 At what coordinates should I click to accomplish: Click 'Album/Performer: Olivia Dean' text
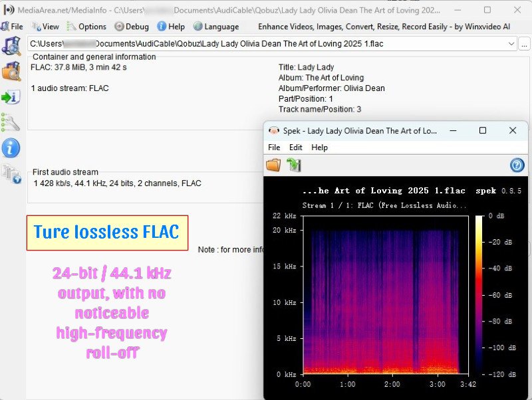[x=332, y=88]
